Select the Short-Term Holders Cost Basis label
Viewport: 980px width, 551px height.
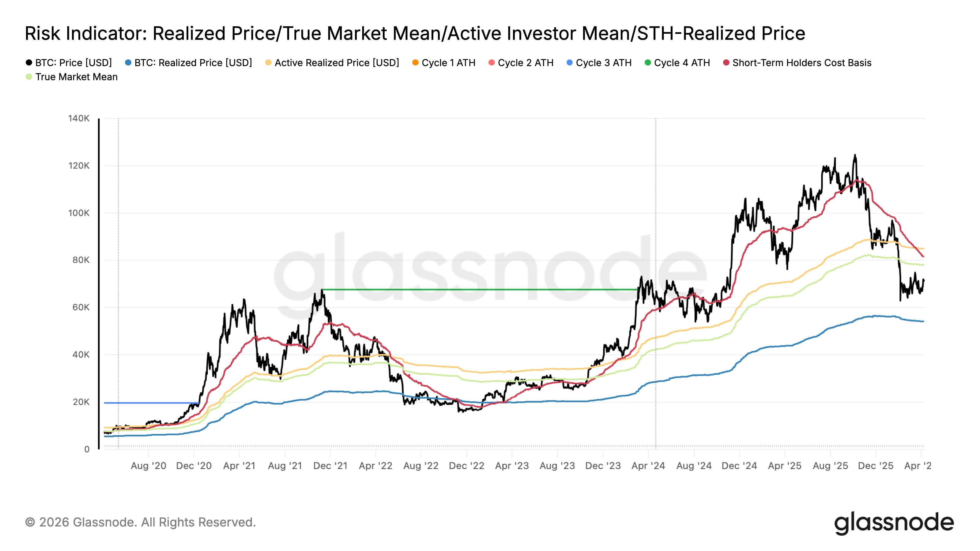click(801, 63)
